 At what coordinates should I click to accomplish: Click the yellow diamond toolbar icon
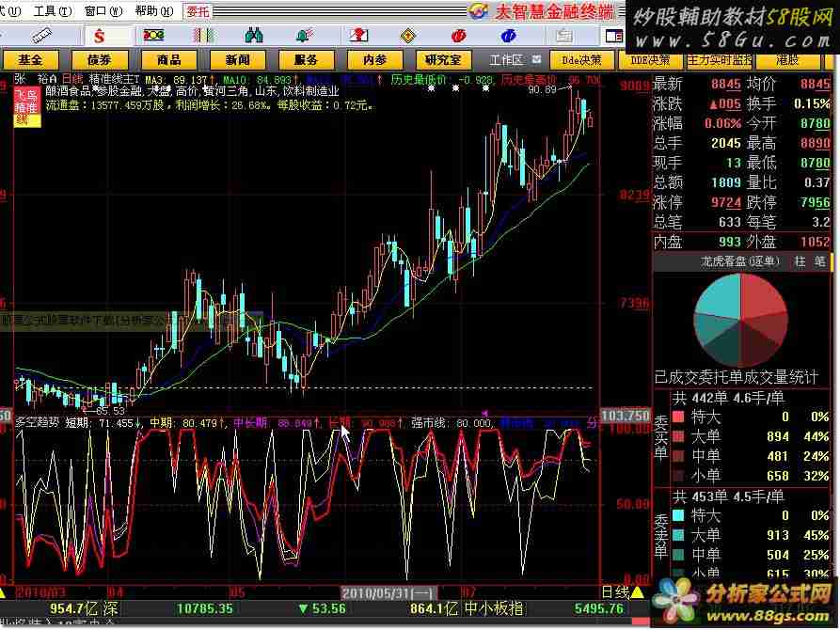407,36
